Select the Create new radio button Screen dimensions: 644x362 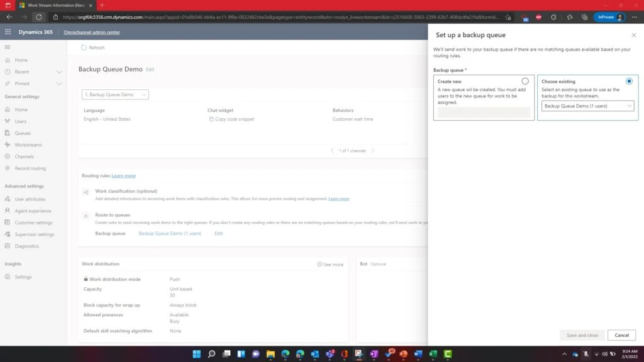(x=525, y=81)
